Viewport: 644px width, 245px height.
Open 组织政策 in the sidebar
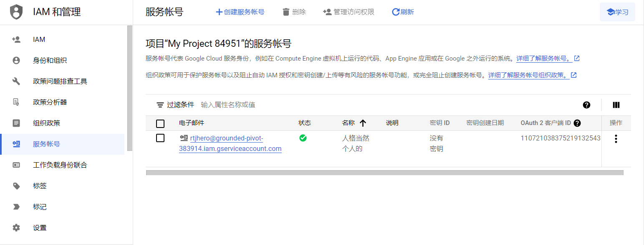pyautogui.click(x=63, y=123)
